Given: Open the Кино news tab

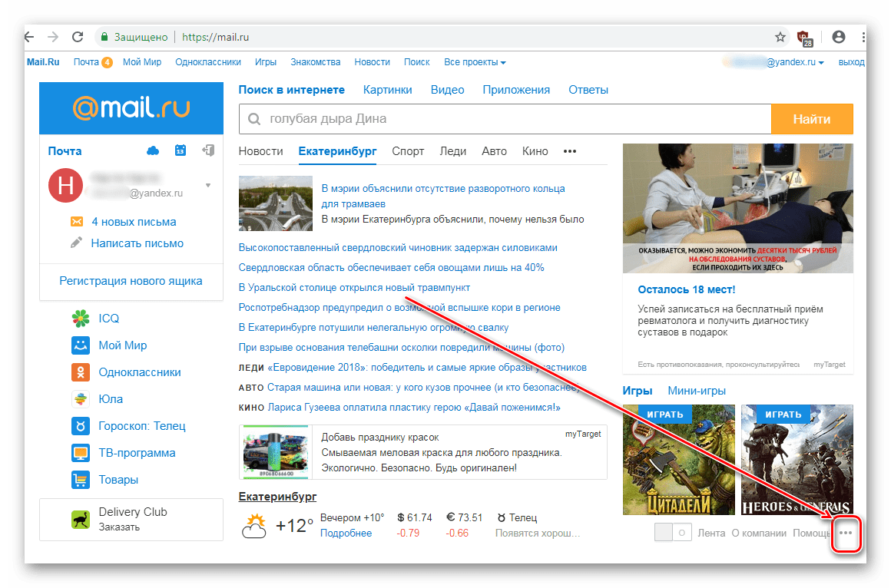Looking at the screenshot, I should pos(535,151).
